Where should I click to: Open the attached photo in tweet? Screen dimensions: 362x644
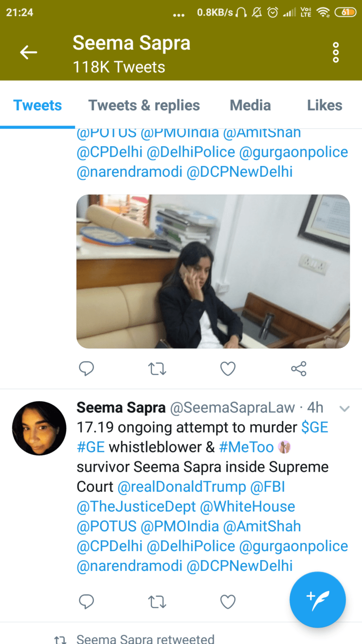point(213,271)
